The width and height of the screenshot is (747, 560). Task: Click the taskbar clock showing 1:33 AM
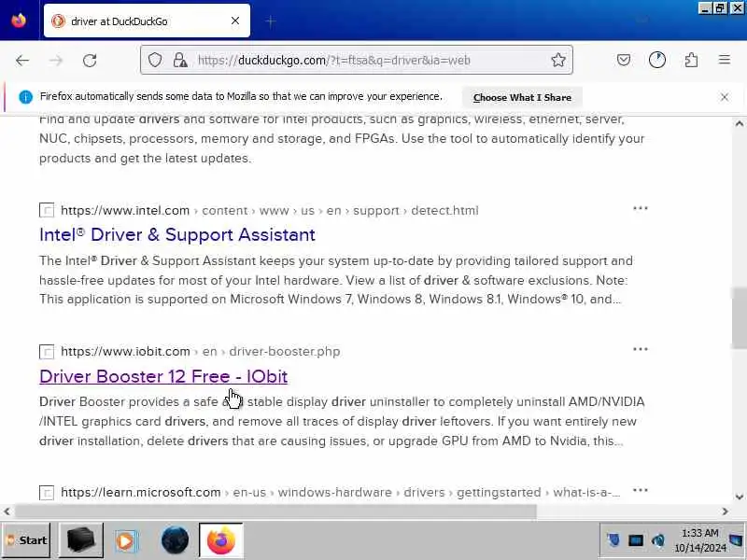699,540
